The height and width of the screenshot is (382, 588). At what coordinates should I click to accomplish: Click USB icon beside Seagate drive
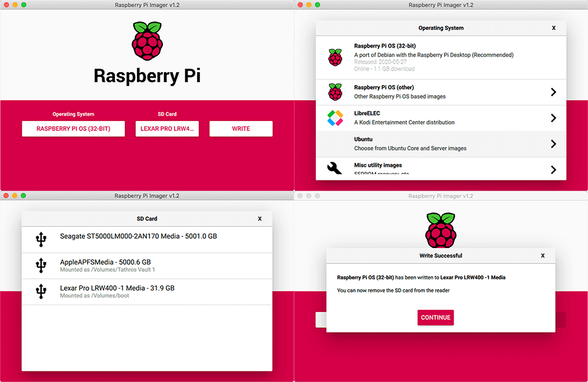[41, 239]
